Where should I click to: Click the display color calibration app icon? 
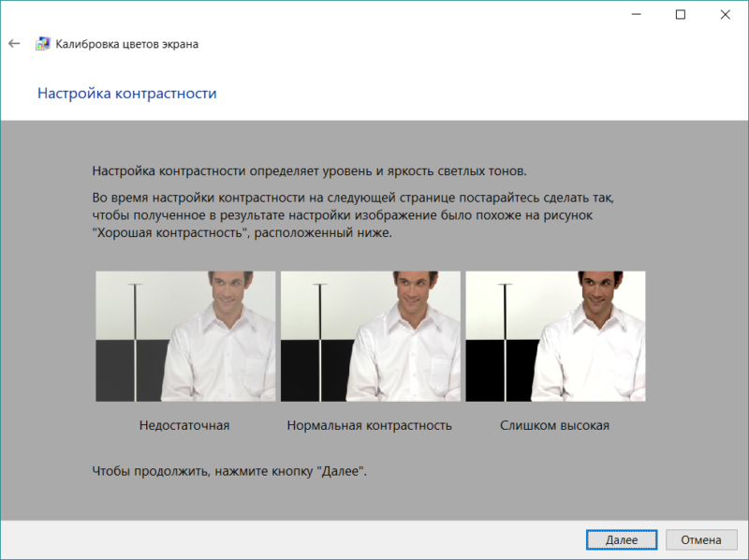[x=42, y=44]
